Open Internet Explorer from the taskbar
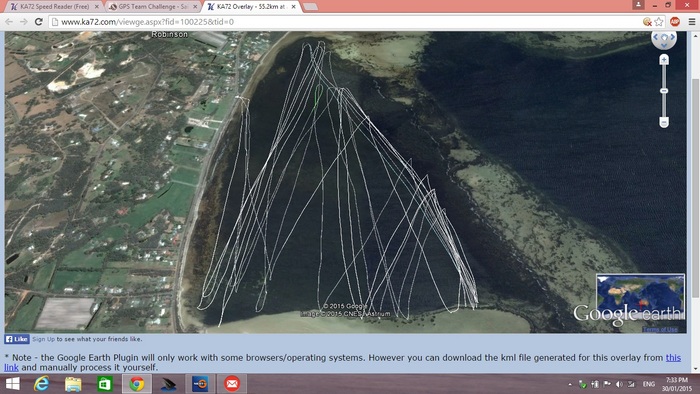The image size is (700, 394). click(42, 384)
